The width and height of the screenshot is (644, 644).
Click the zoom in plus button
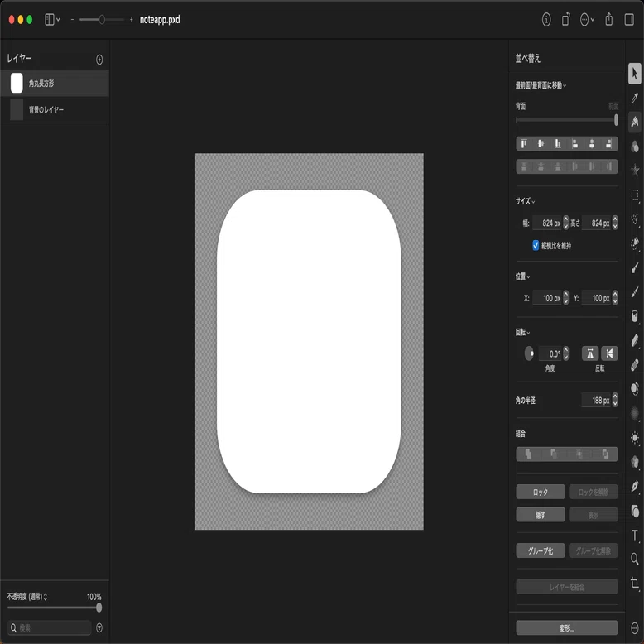(131, 19)
